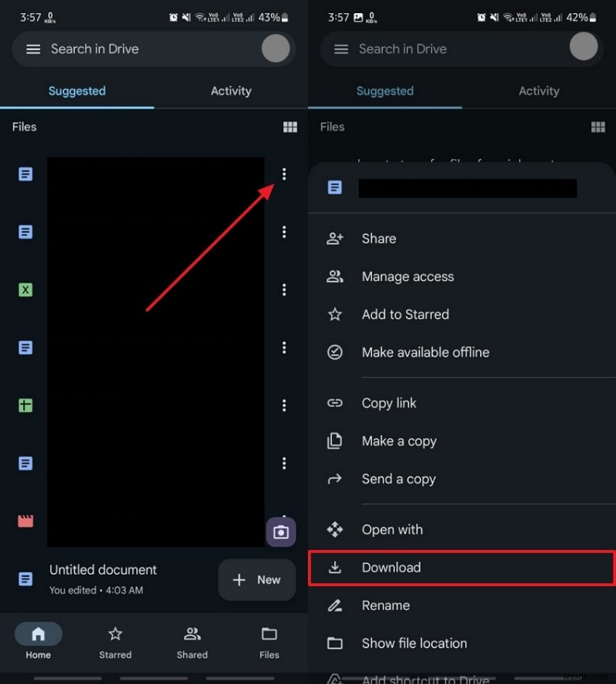The width and height of the screenshot is (616, 684).
Task: Select the Activity tab in right screen
Action: coord(539,91)
